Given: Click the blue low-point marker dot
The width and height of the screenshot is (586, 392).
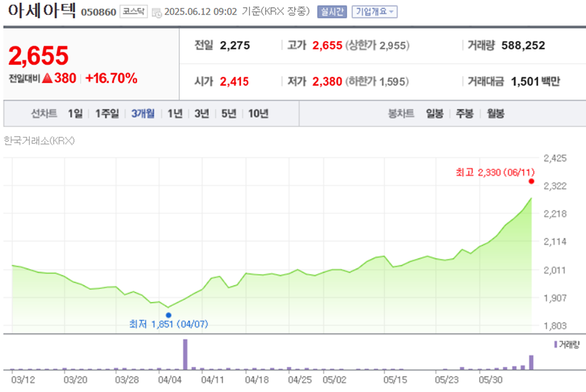Looking at the screenshot, I should 169,315.
